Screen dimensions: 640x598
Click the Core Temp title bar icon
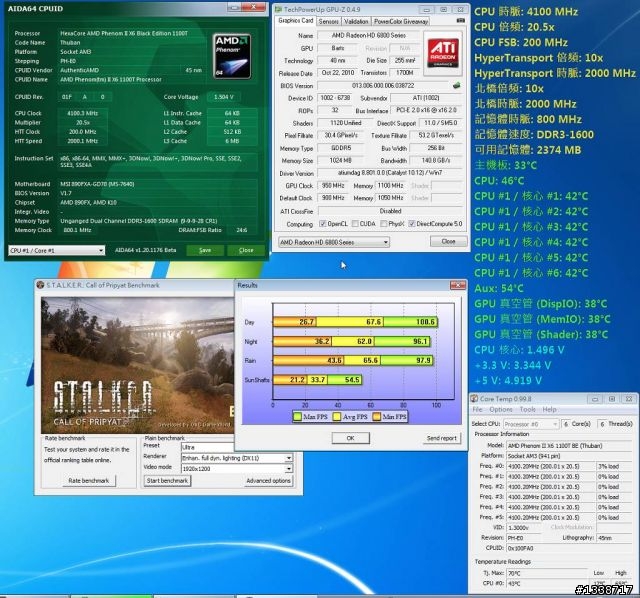click(x=474, y=398)
